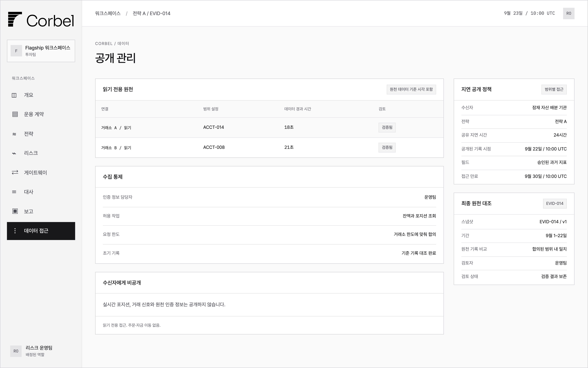Select 데이터 접근 in sidebar
The image size is (588, 368).
41,231
